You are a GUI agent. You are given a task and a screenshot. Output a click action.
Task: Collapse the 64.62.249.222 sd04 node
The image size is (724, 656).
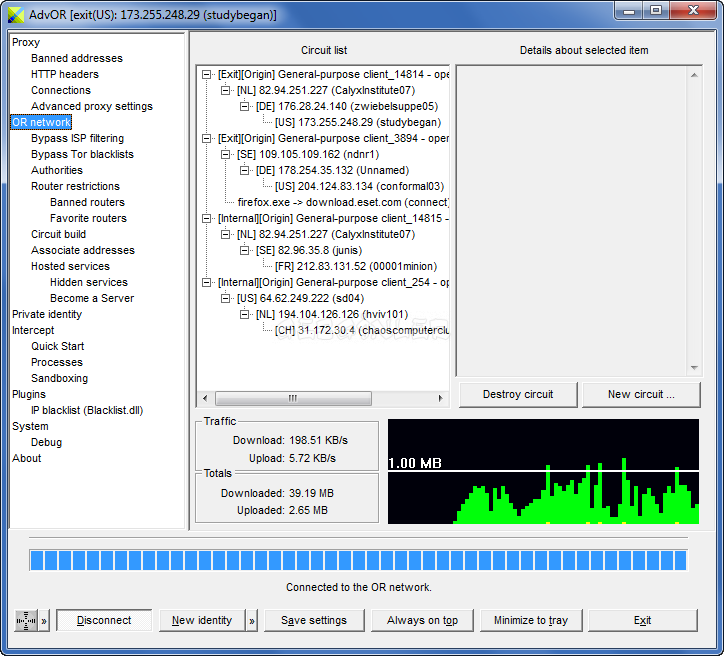(x=225, y=299)
